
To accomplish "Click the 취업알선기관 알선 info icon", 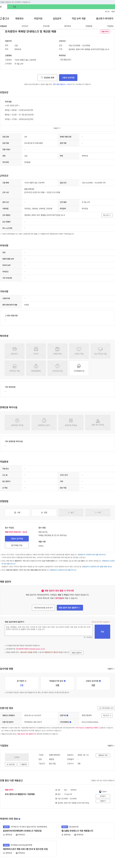I will pyautogui.click(x=65, y=681).
